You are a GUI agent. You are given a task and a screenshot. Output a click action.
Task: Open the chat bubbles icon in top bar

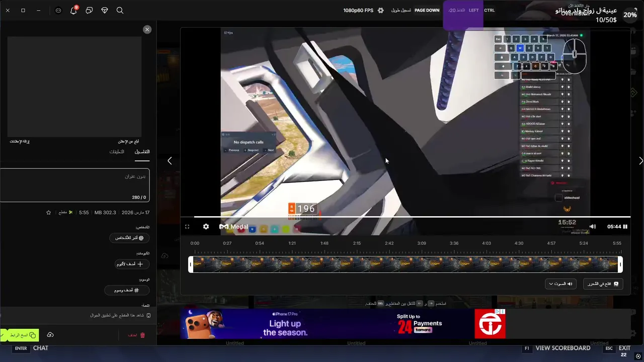coord(89,10)
